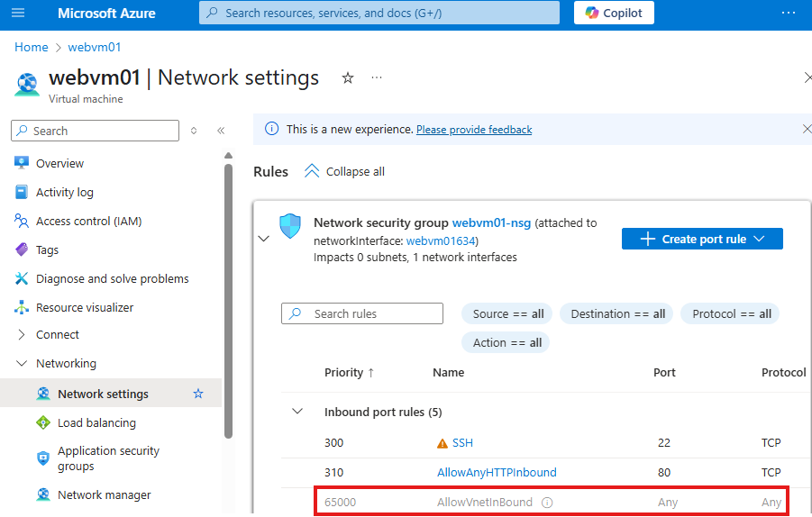Open Application security groups
812x517 pixels.
point(108,458)
